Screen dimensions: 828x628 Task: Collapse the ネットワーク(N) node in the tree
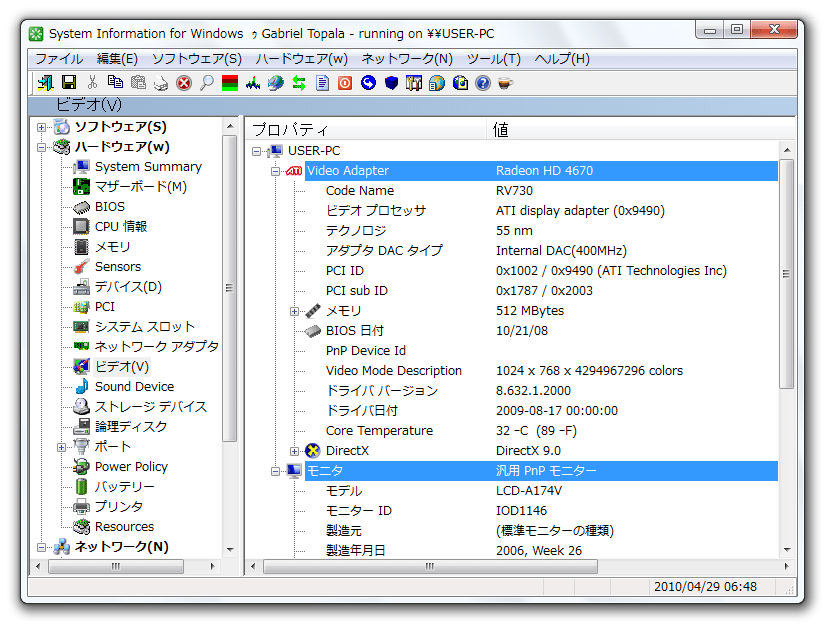41,548
